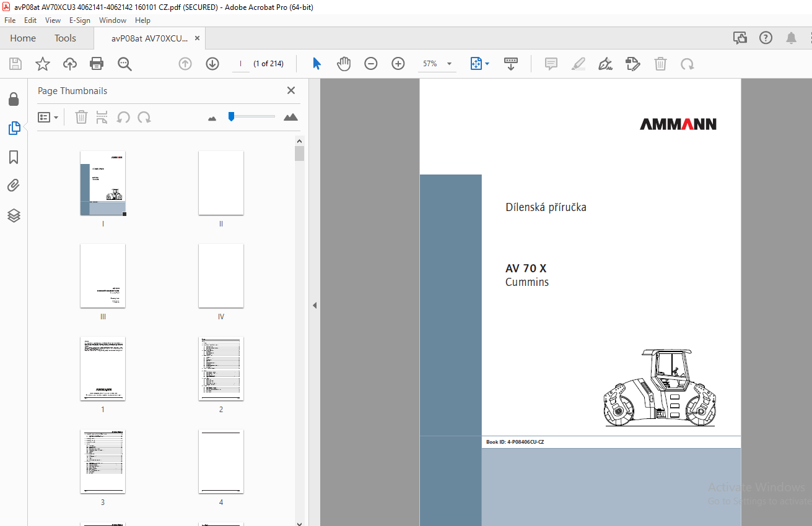Select the page 4 thumbnail
Screen dimensions: 812x526
pyautogui.click(x=221, y=462)
